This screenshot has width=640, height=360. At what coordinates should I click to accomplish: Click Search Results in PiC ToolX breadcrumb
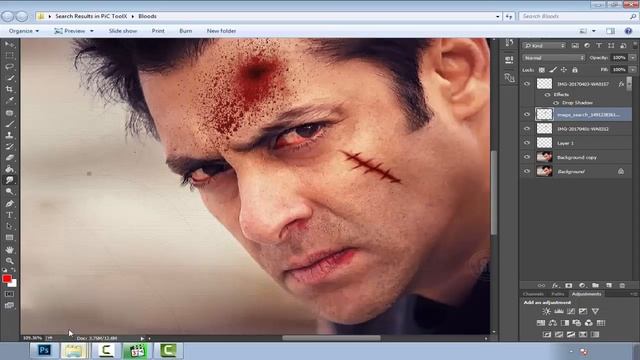(x=91, y=16)
